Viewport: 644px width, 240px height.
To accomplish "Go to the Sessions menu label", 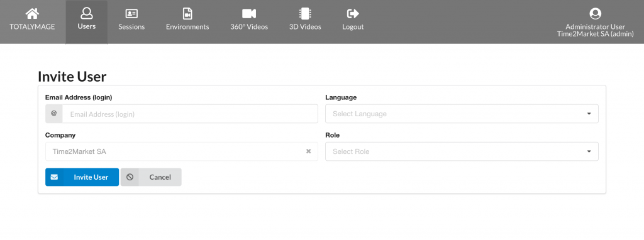I will click(x=131, y=26).
